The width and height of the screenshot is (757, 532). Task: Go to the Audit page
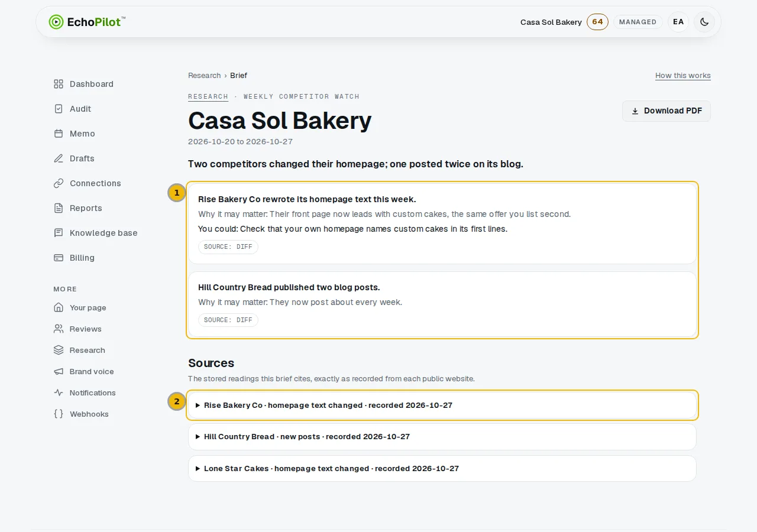coord(80,109)
